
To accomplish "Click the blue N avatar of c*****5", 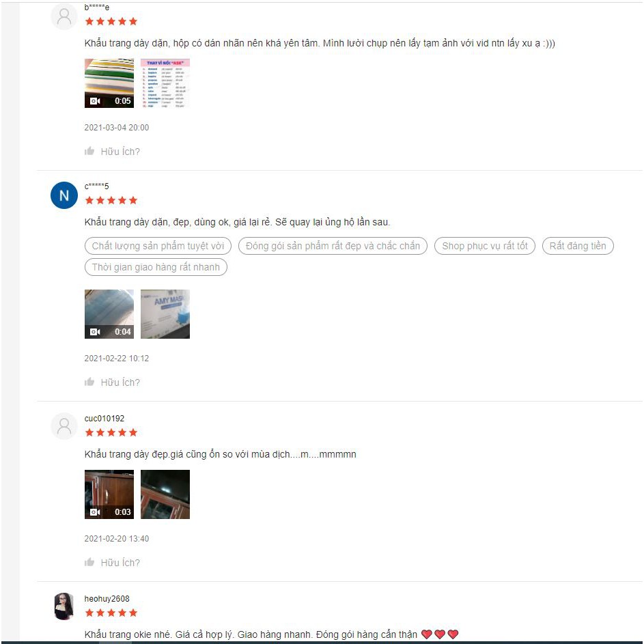I will tap(64, 196).
